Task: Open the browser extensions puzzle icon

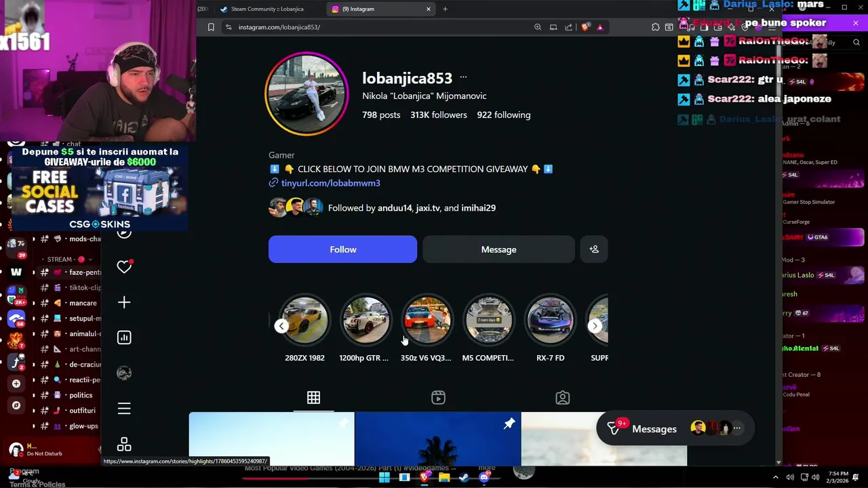Action: (655, 27)
